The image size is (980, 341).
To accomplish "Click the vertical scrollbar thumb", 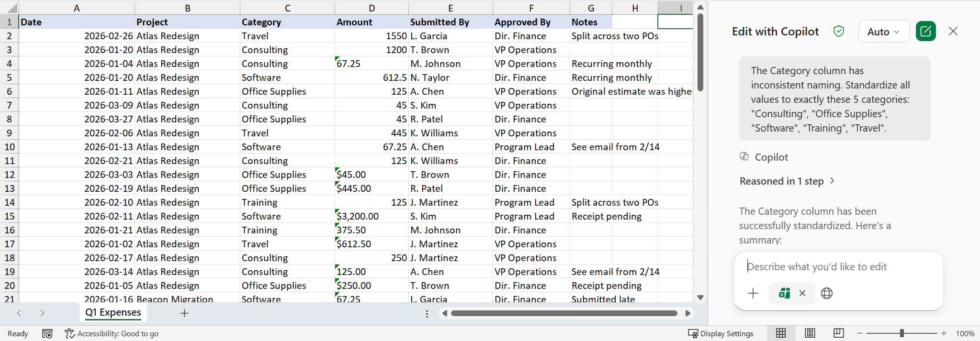I will tap(700, 52).
